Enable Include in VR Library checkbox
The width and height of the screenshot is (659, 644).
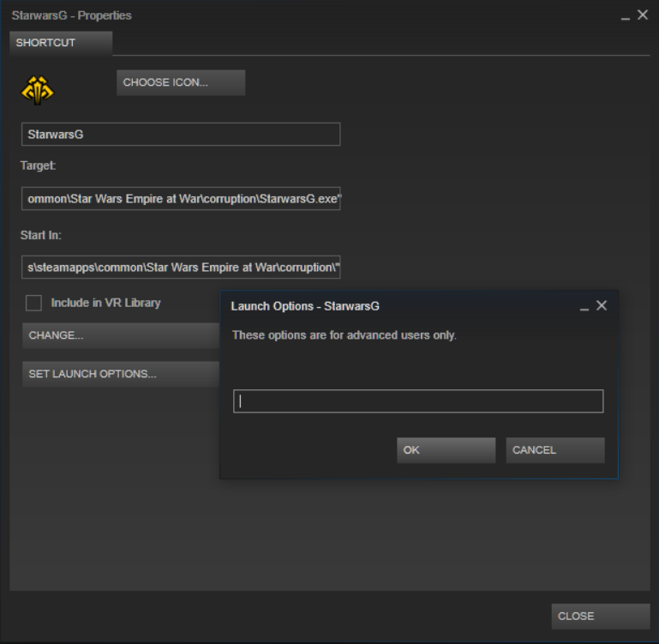tap(33, 303)
